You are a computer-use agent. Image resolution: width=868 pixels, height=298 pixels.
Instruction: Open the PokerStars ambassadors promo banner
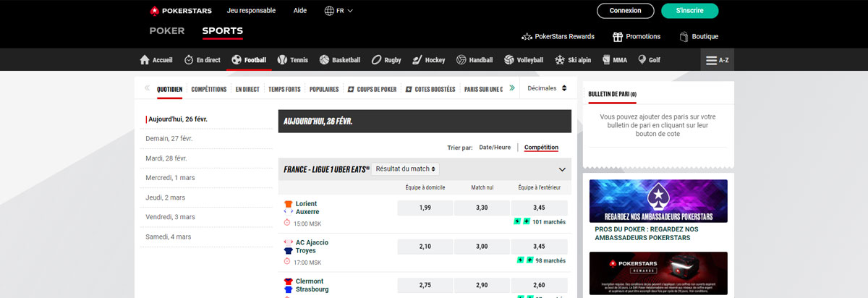(658, 201)
